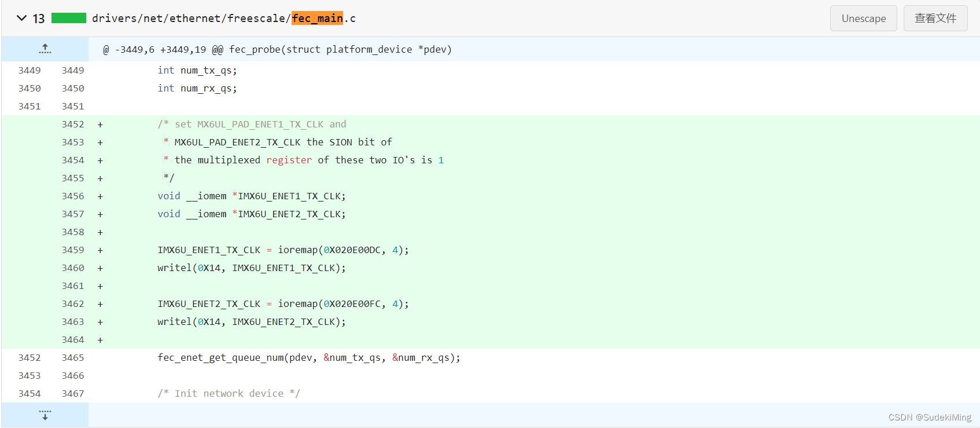Click the plus marker on line 3453

click(x=100, y=142)
